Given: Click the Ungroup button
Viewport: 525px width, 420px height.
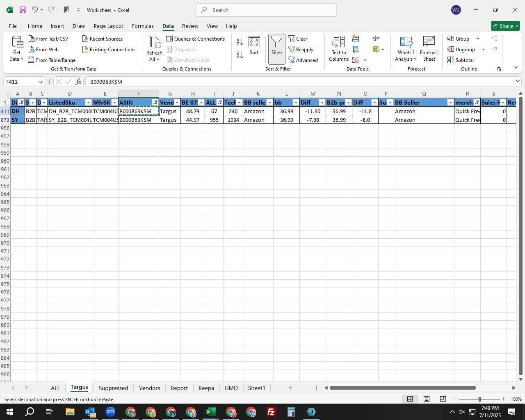Looking at the screenshot, I should tap(461, 49).
